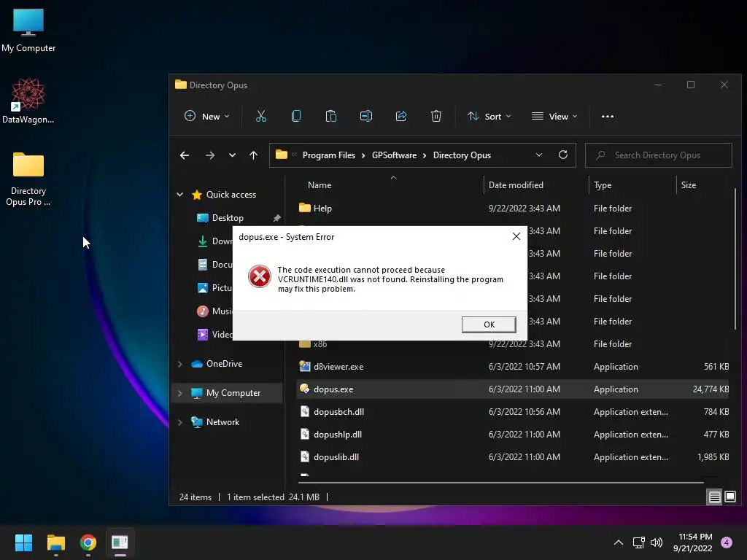
Task: Select Quick access in navigation pane
Action: 231,194
